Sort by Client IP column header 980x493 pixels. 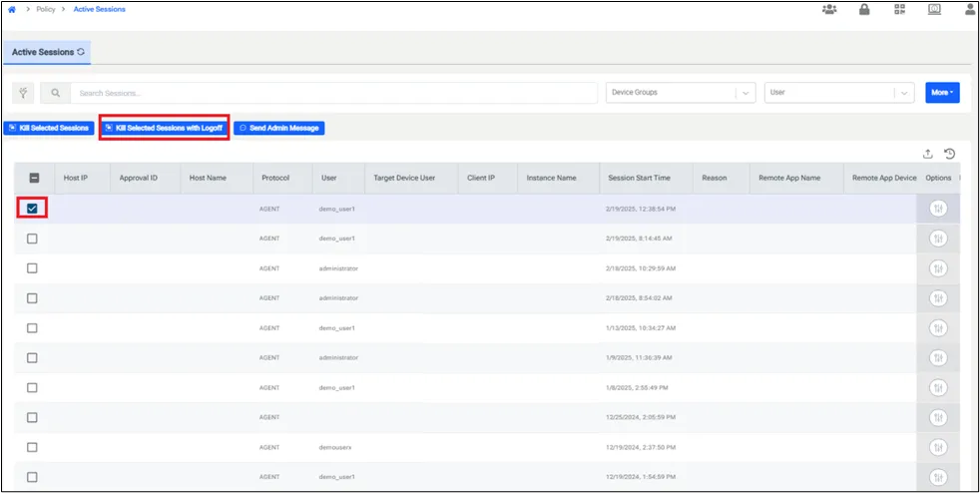pyautogui.click(x=481, y=178)
